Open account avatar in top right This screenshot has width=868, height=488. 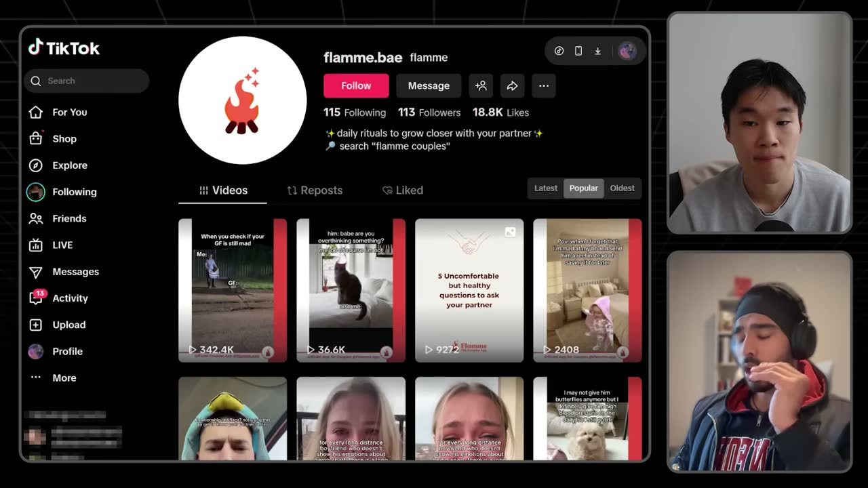(x=627, y=51)
